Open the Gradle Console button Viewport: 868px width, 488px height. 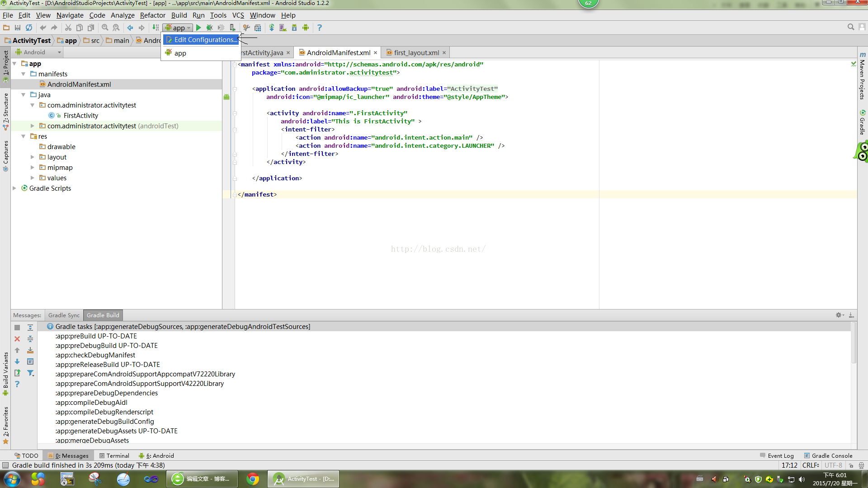coord(828,455)
